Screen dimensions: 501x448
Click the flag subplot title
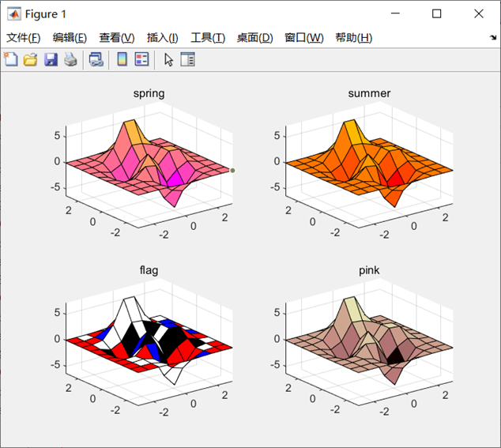pyautogui.click(x=149, y=270)
